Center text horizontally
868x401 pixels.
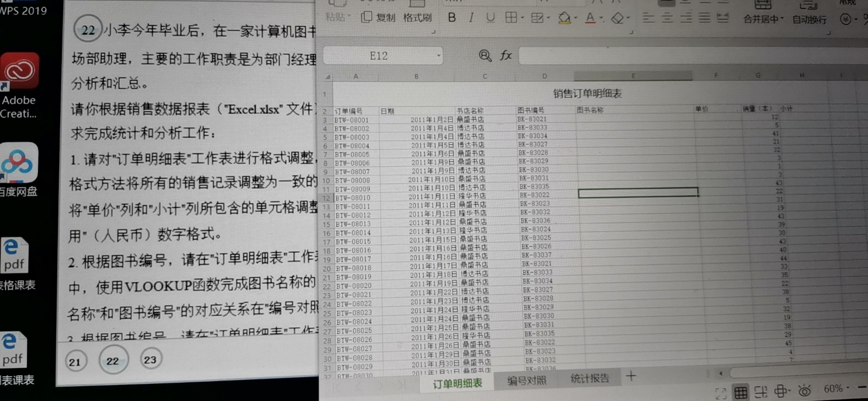[x=667, y=18]
